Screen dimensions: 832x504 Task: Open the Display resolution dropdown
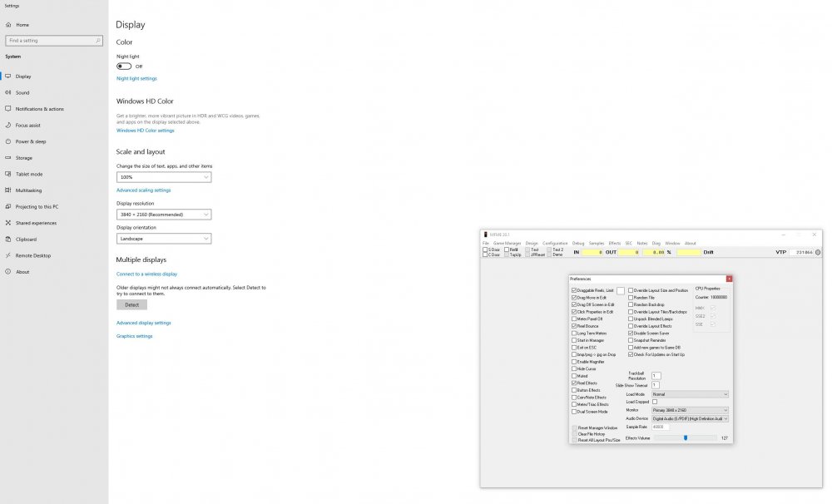point(164,215)
